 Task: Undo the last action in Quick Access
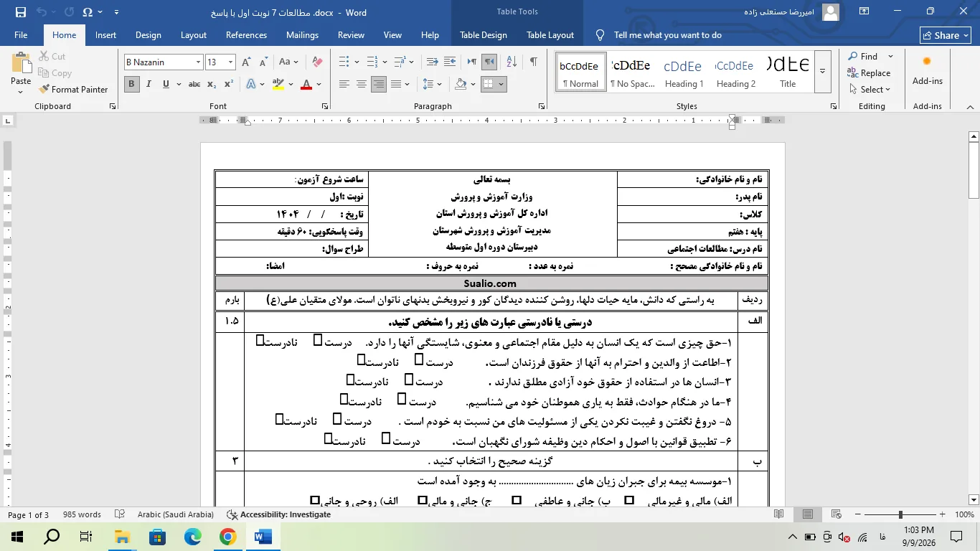pos(42,12)
